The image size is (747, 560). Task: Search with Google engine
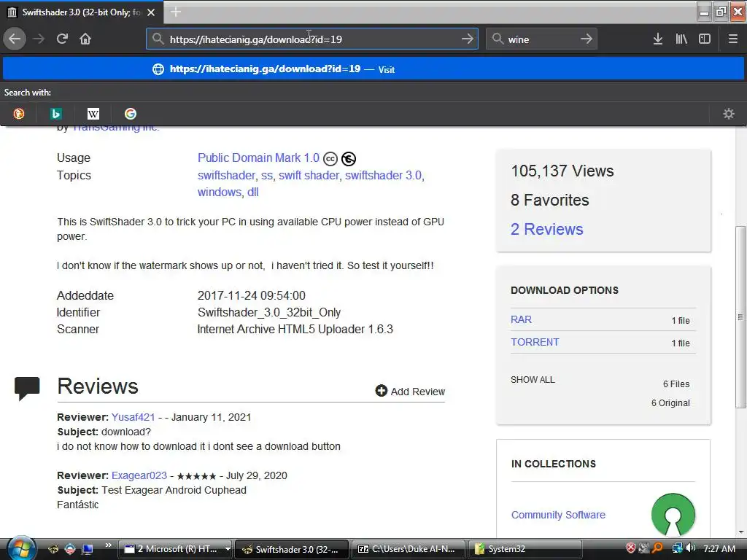click(x=130, y=114)
